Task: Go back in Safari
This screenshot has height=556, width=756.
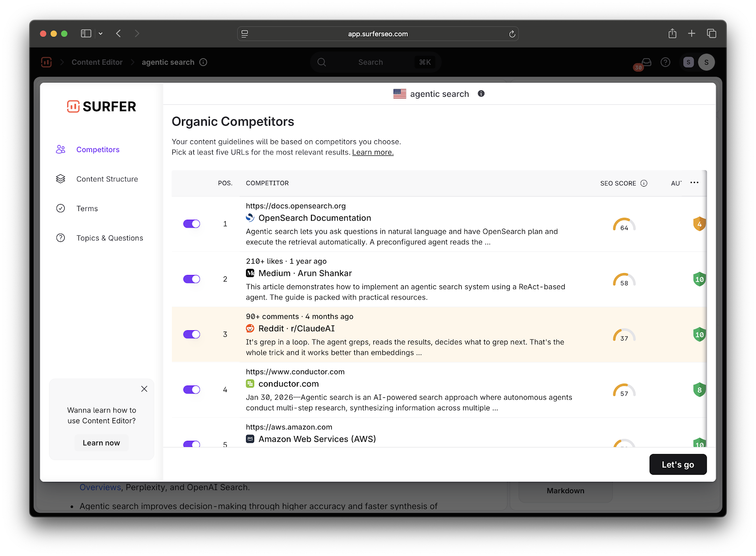Action: tap(119, 34)
